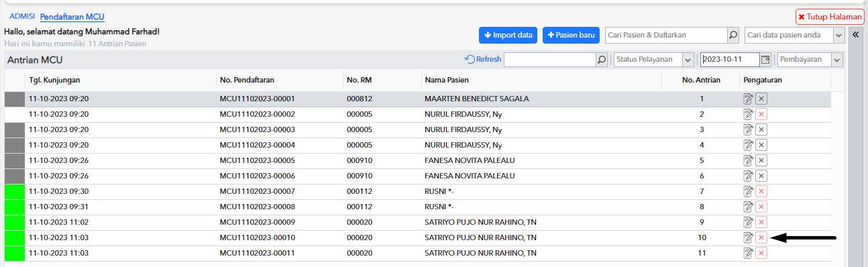
Task: Remove queue number 11 using red X
Action: click(761, 253)
